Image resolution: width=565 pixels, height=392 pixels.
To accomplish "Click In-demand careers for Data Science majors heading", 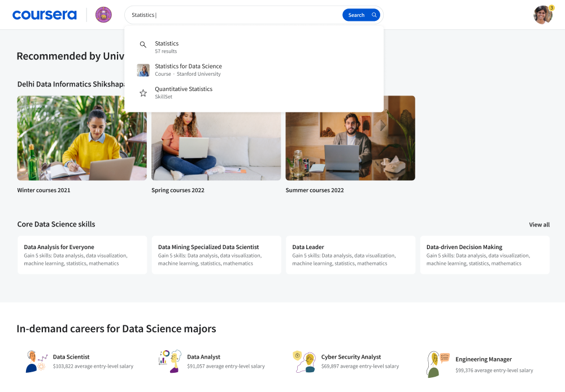I will point(116,329).
